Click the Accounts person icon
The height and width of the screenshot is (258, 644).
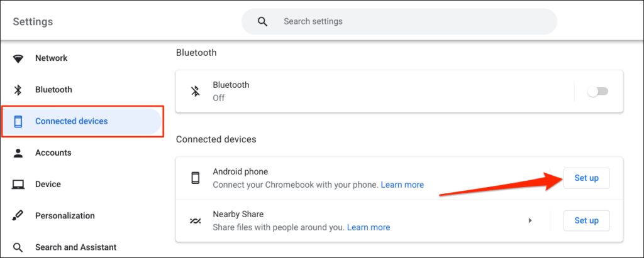click(18, 153)
